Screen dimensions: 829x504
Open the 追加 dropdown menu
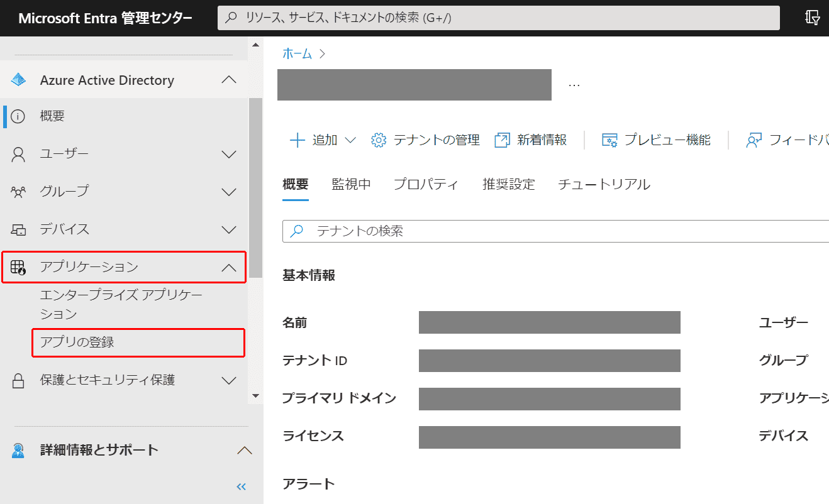323,140
